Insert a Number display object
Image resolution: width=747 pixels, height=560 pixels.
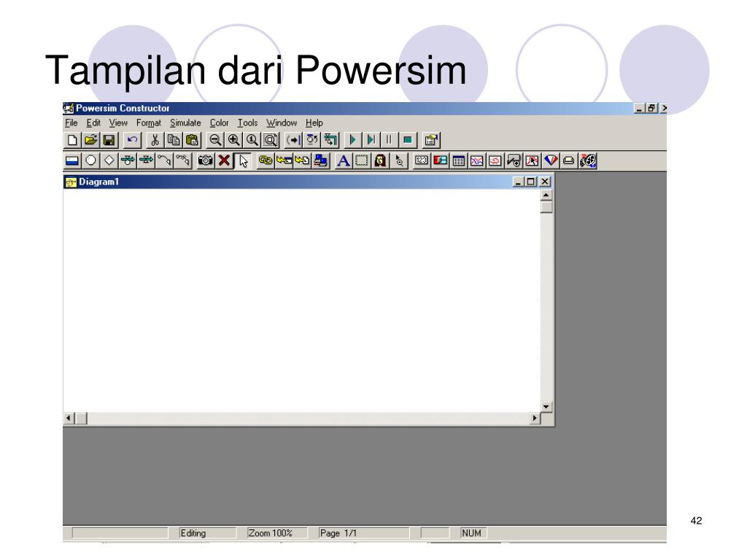(x=421, y=161)
